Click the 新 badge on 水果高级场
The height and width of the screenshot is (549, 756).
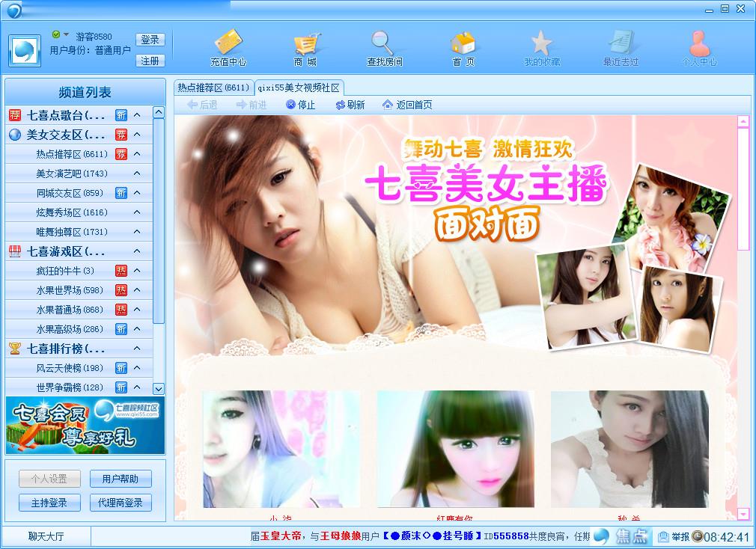click(x=121, y=329)
